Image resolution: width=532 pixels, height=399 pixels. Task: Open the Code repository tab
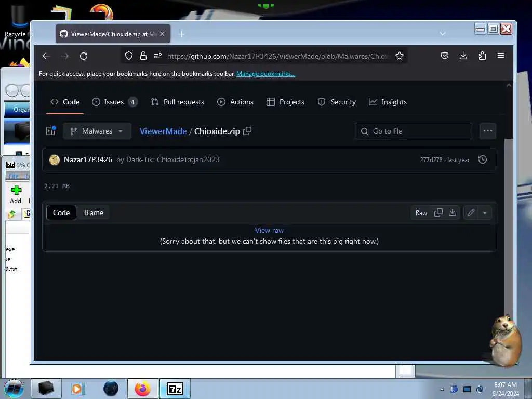(65, 102)
